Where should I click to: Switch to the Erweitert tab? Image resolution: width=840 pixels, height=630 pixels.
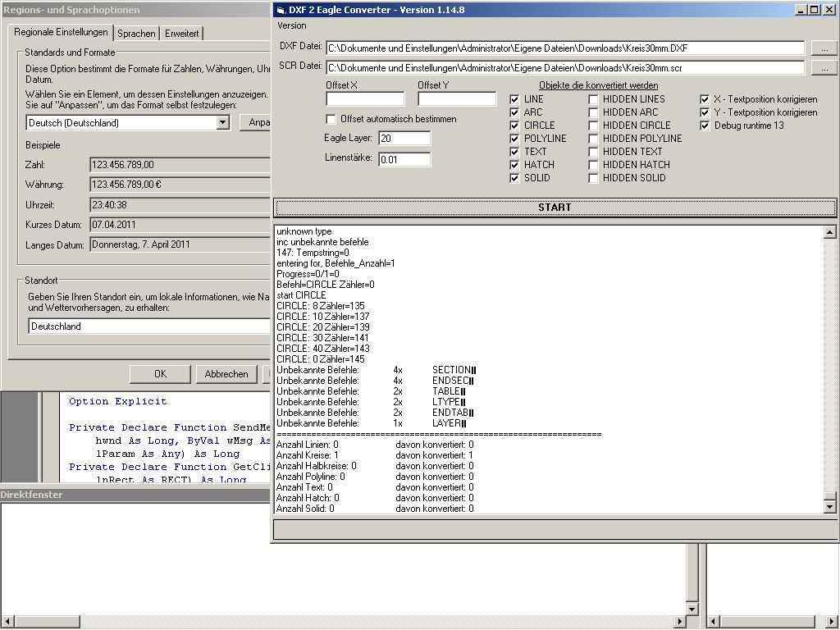(181, 33)
